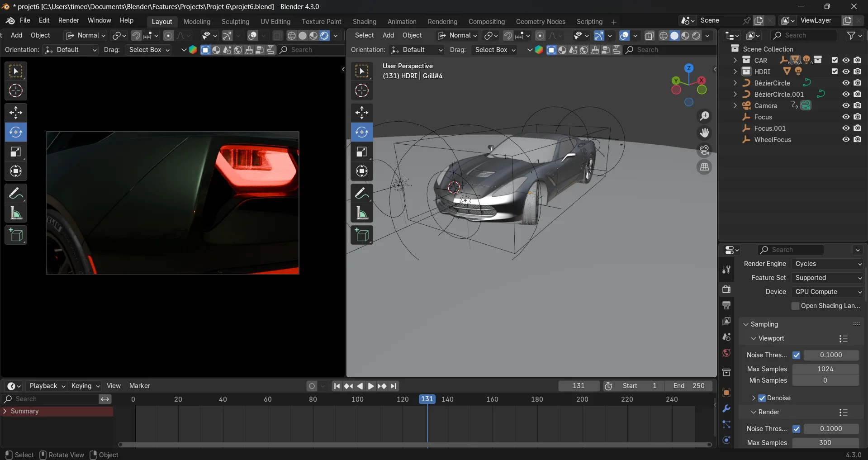Screen dimensions: 868x460
Task: Click the viewport Noise Threshold value slider
Action: click(x=831, y=355)
